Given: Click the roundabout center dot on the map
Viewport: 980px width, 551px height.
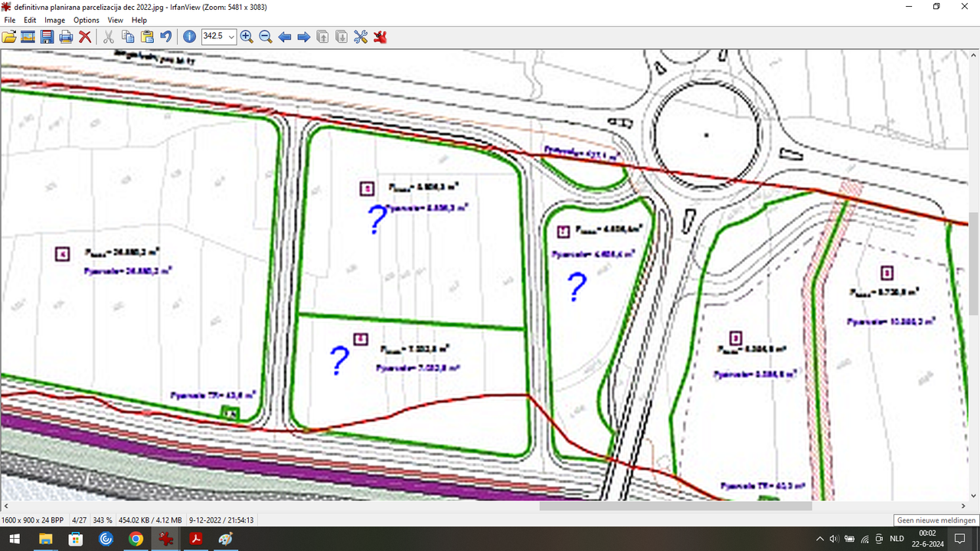Looking at the screenshot, I should pyautogui.click(x=706, y=135).
